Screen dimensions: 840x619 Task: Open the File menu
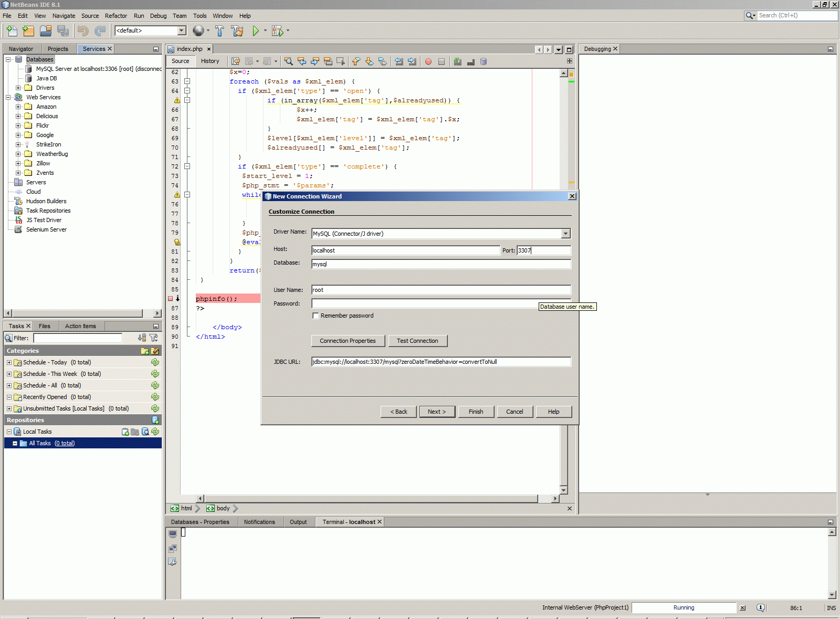coord(7,16)
